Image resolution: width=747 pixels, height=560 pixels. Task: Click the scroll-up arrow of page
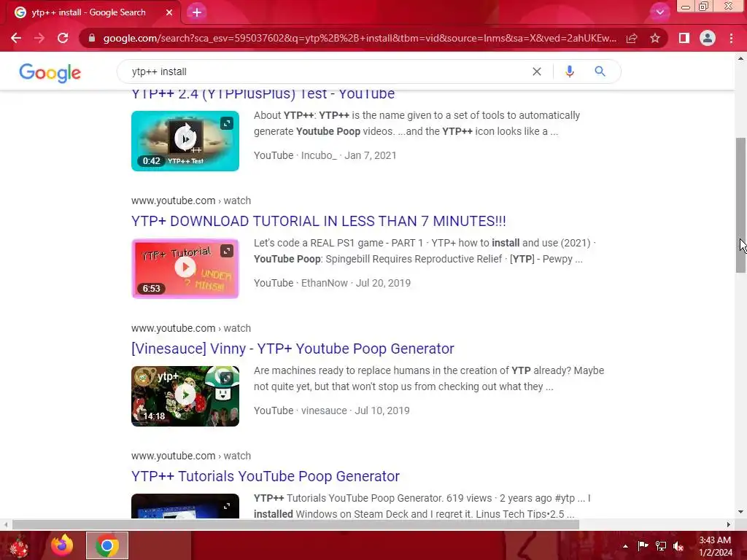click(x=740, y=58)
